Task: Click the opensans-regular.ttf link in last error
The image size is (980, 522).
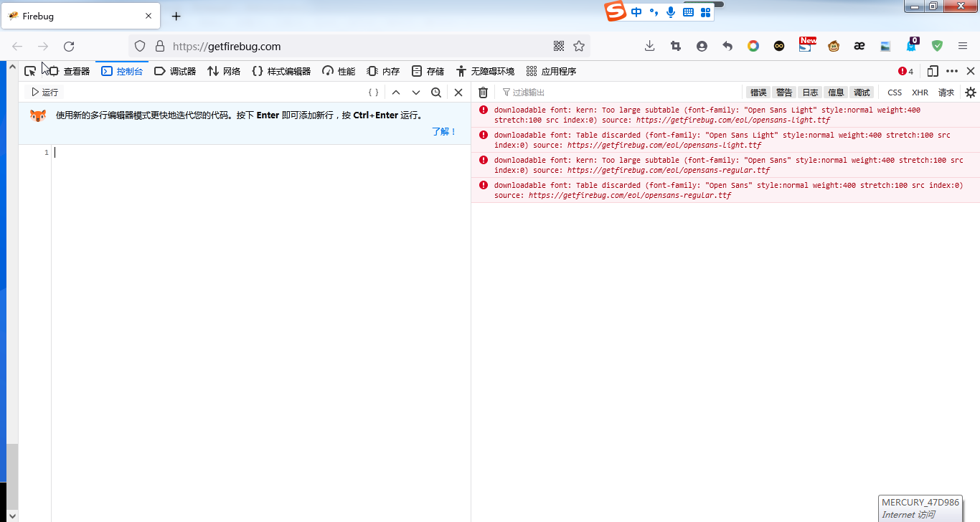Action: pos(630,195)
